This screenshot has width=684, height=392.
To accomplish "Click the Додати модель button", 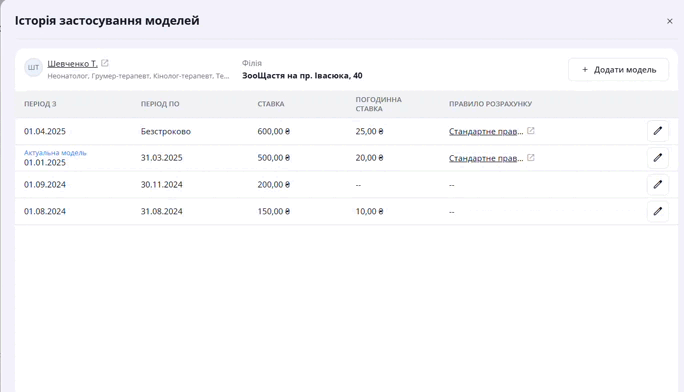I will pyautogui.click(x=618, y=70).
